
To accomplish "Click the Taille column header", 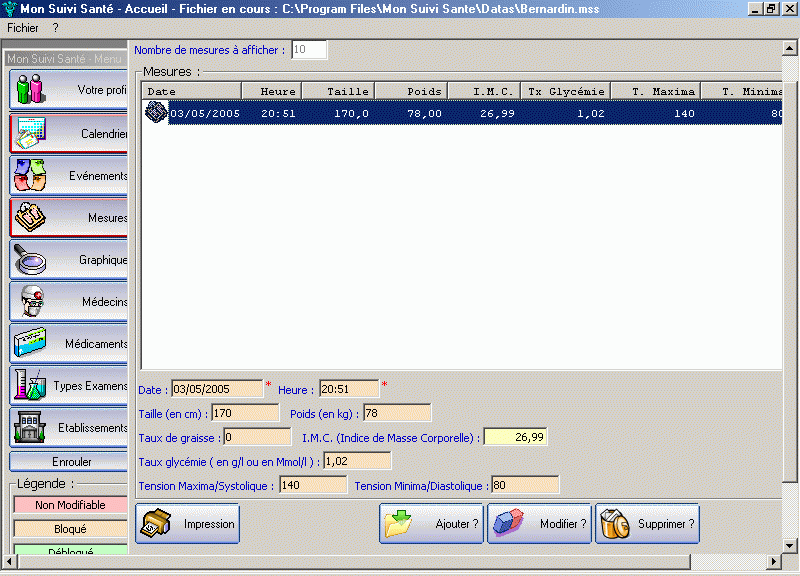I will point(338,91).
